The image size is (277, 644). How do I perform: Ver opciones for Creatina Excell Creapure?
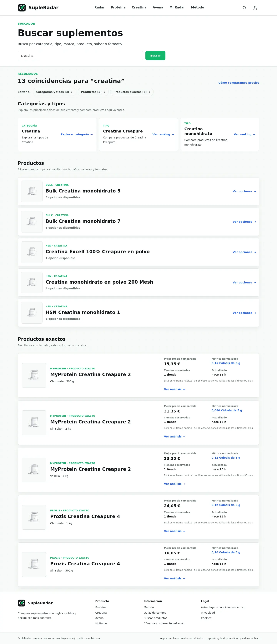(x=244, y=252)
